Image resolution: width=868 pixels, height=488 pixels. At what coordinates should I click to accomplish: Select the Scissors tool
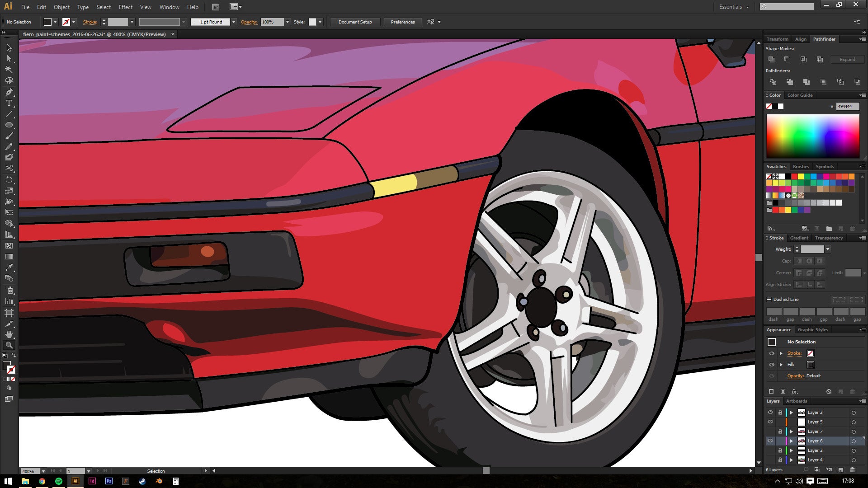[x=9, y=168]
